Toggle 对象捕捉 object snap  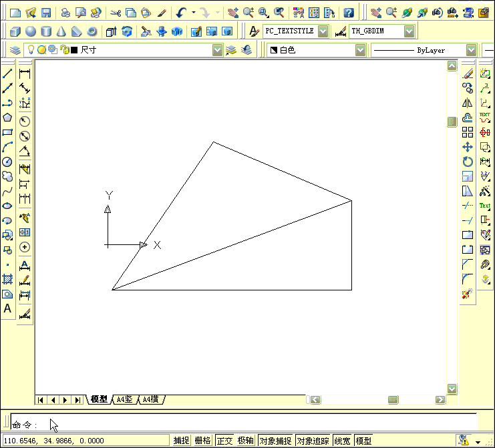coord(275,441)
